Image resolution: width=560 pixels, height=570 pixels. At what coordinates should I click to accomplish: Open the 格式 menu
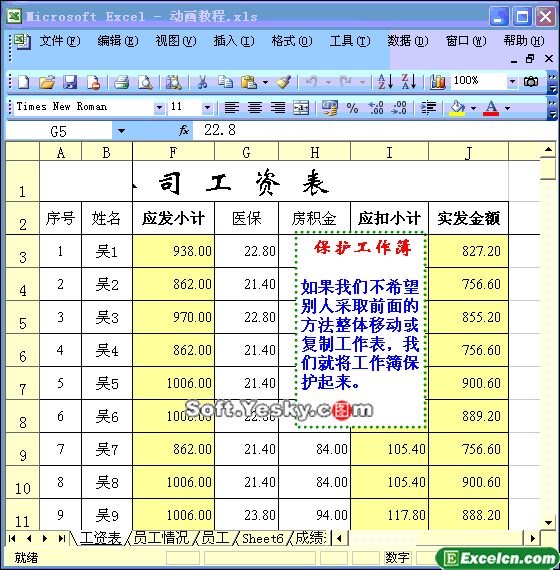[292, 41]
